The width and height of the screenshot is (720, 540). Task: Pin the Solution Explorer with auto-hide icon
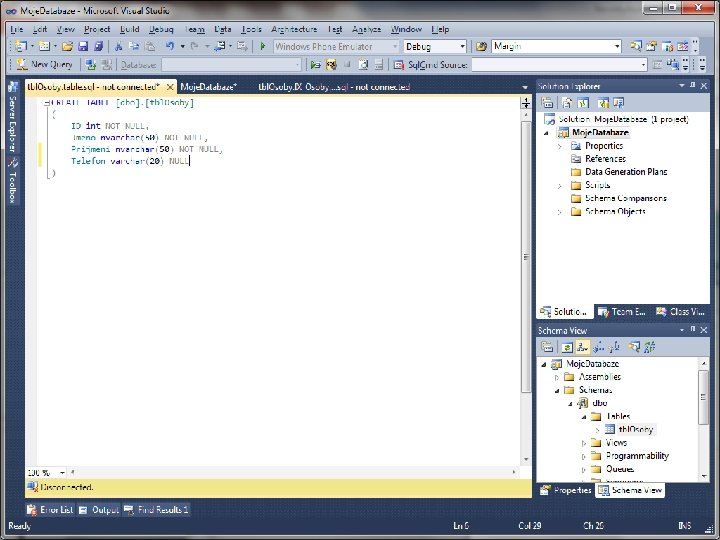tap(692, 85)
